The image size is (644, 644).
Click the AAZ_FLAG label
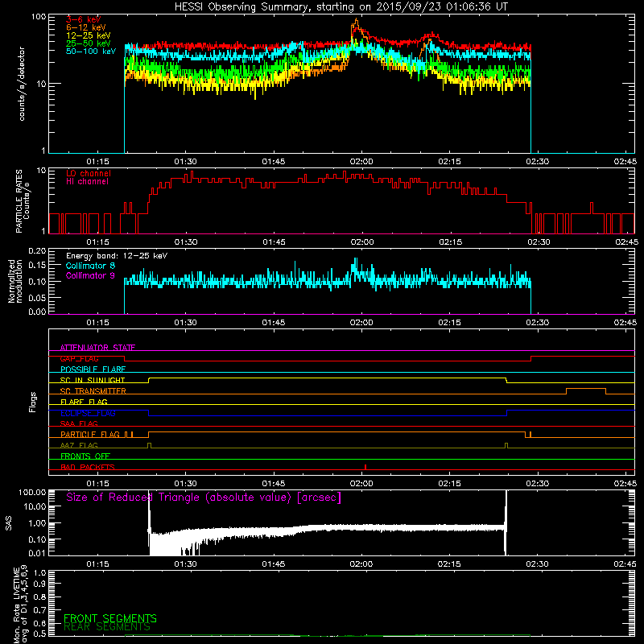[79, 445]
